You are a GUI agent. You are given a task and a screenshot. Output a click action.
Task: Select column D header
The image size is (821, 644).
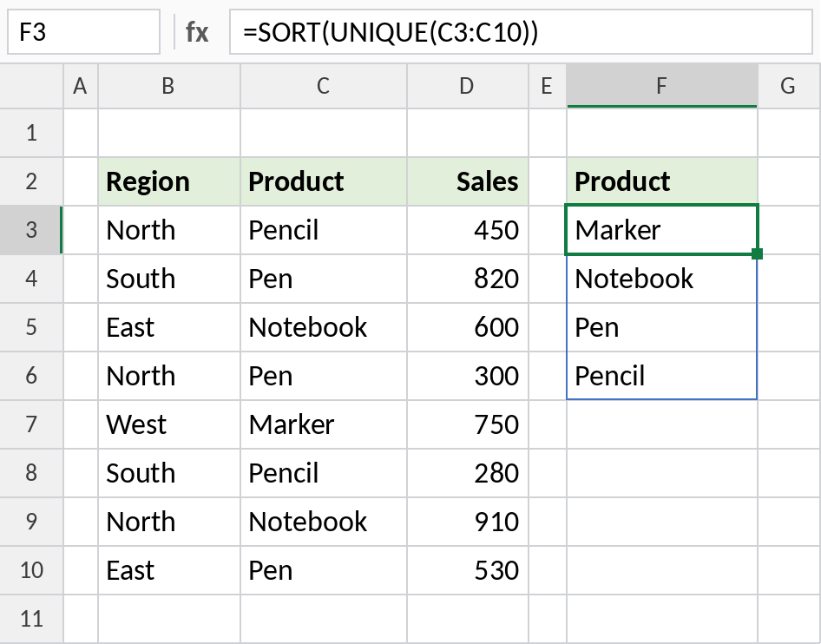click(x=468, y=86)
